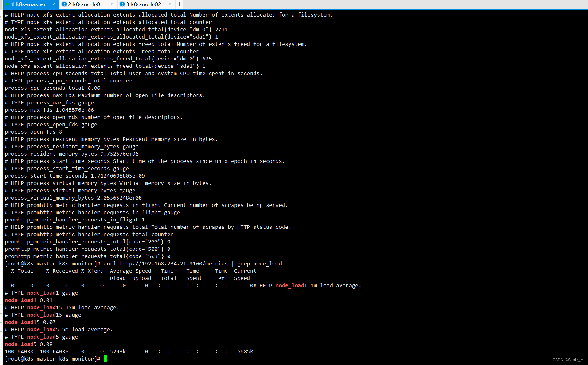This screenshot has width=588, height=365.
Task: Click 'process_resident_memory_bytes 9.752576e+06' line
Action: coord(72,154)
